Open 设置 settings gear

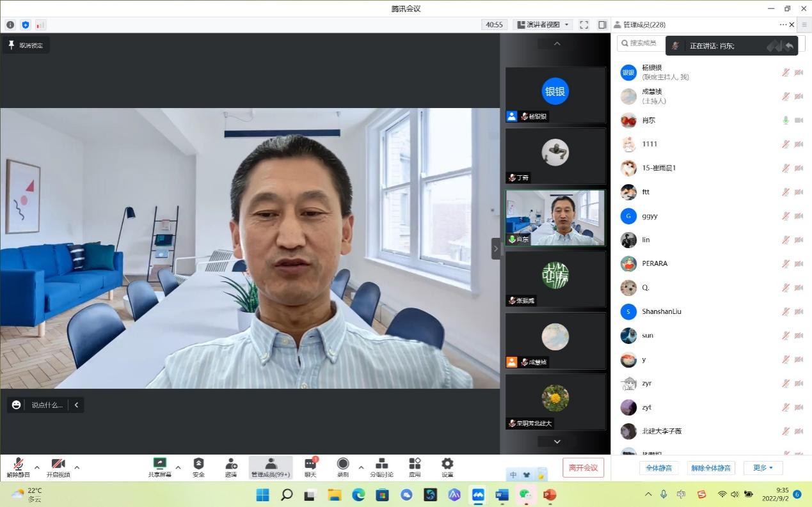(x=447, y=467)
